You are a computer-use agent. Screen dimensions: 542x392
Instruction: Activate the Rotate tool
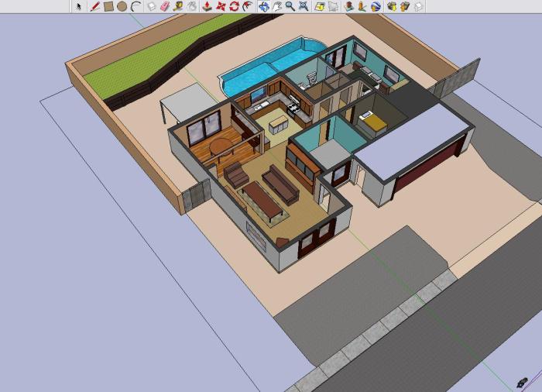click(x=233, y=6)
